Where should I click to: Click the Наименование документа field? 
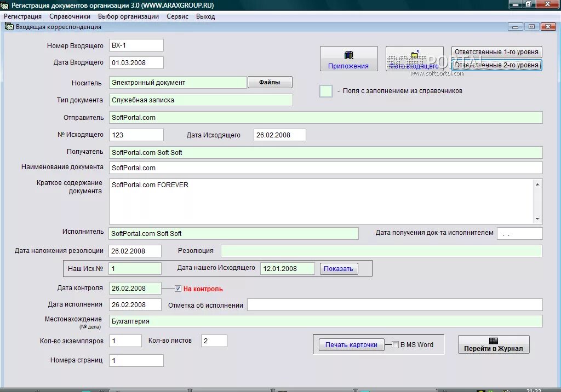pos(325,168)
